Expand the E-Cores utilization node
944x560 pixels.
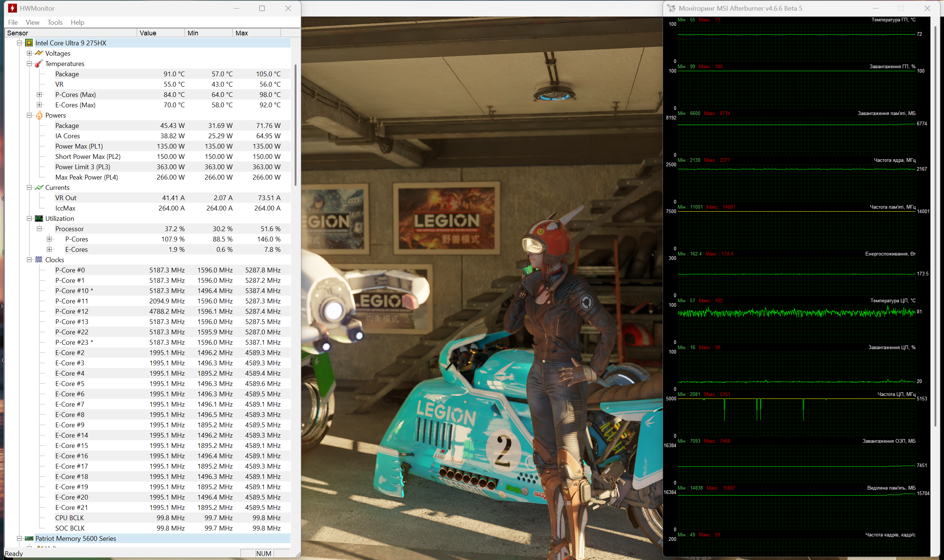point(49,250)
